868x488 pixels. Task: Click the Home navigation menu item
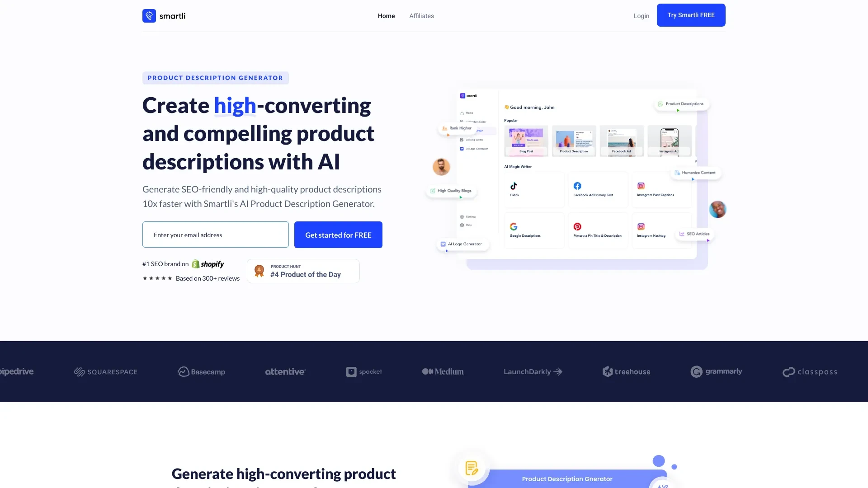pyautogui.click(x=387, y=16)
